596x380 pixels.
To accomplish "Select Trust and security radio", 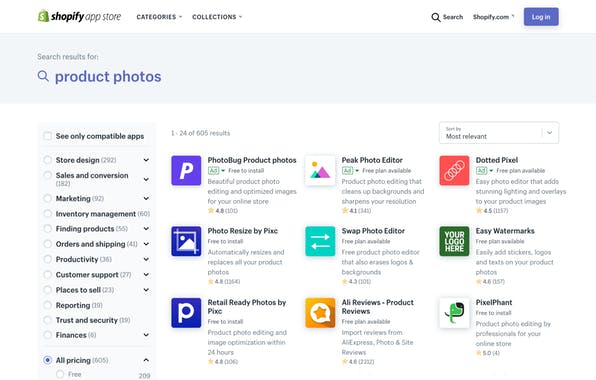I will pyautogui.click(x=48, y=320).
